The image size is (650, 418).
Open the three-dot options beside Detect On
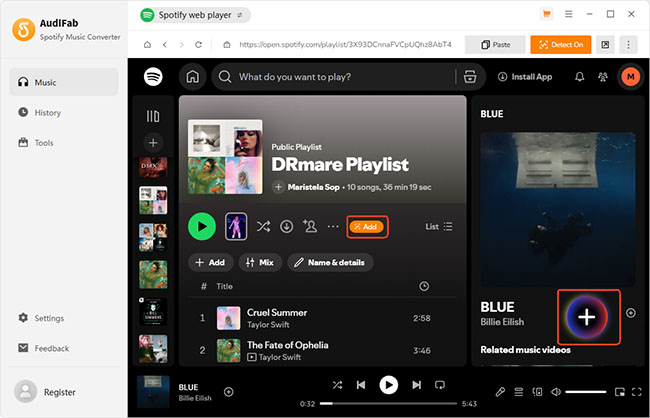628,45
